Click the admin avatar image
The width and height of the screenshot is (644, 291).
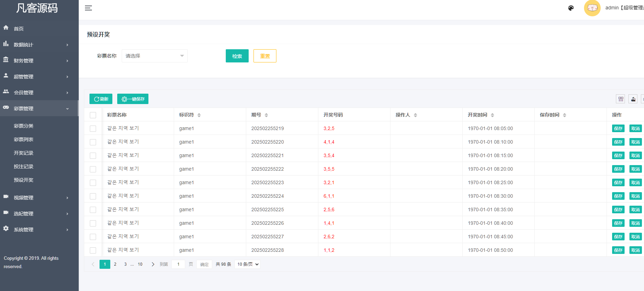(x=592, y=8)
